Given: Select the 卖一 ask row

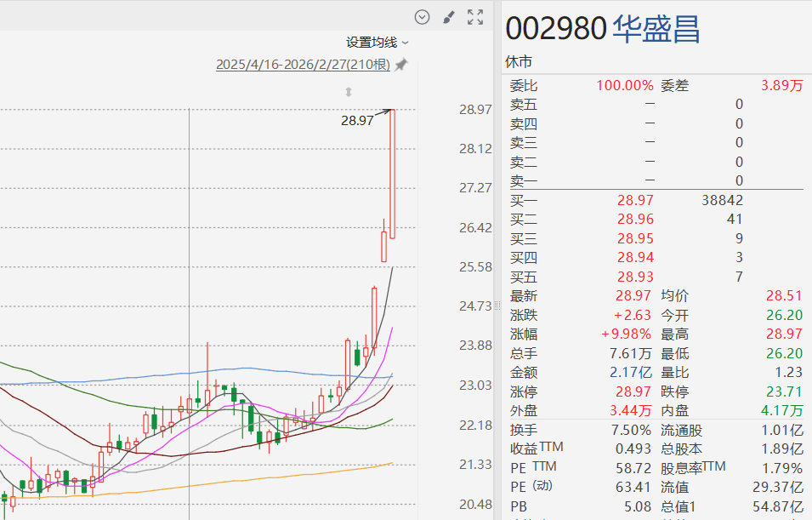Looking at the screenshot, I should [x=626, y=180].
